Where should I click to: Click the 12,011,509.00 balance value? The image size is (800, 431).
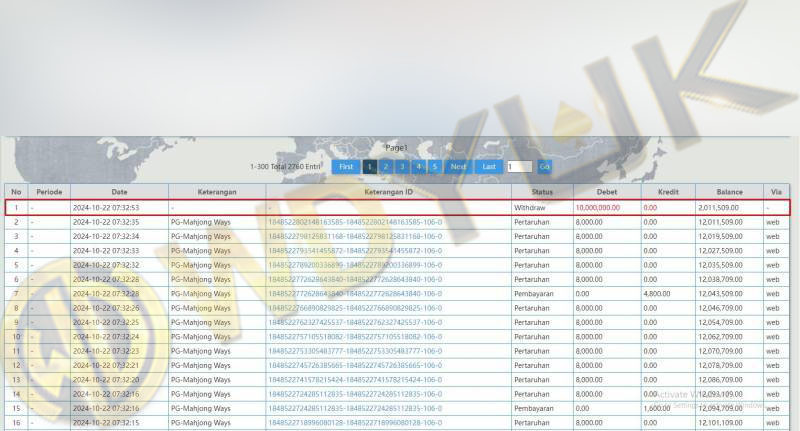pyautogui.click(x=720, y=222)
